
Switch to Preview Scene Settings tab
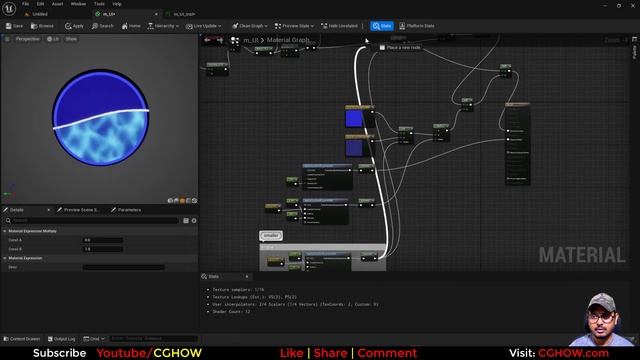(81, 210)
